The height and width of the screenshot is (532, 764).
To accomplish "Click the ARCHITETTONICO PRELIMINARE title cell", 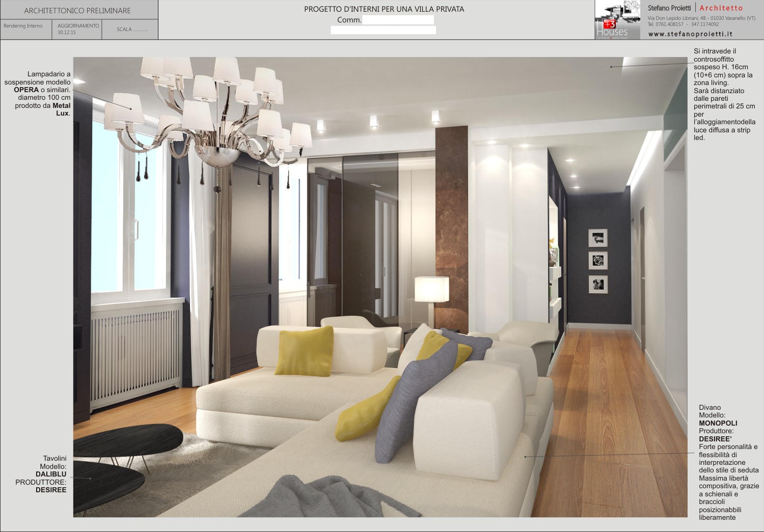I will tap(79, 10).
